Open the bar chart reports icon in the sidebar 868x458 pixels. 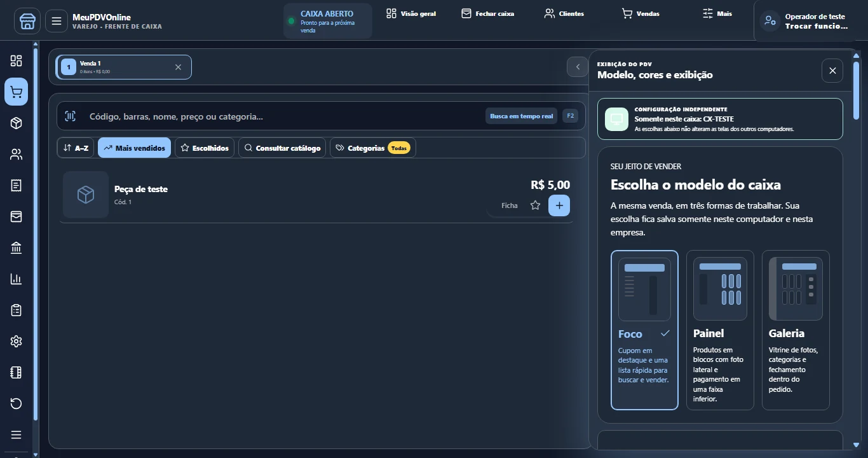17,279
